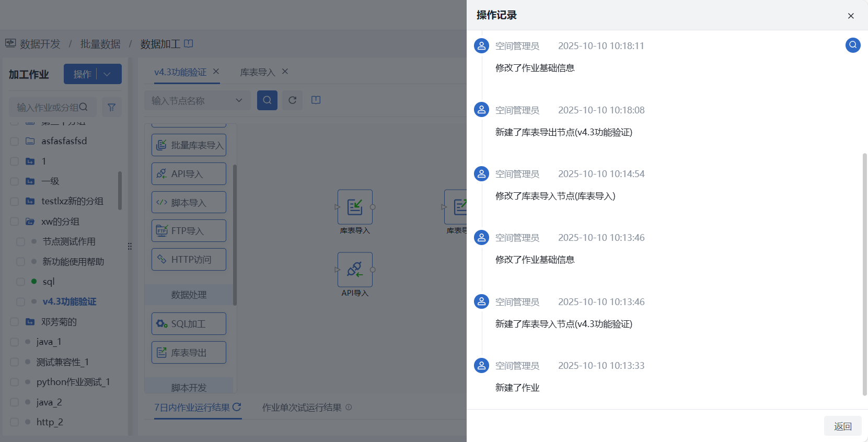Click the job tree vertical scrollbar

point(120,191)
